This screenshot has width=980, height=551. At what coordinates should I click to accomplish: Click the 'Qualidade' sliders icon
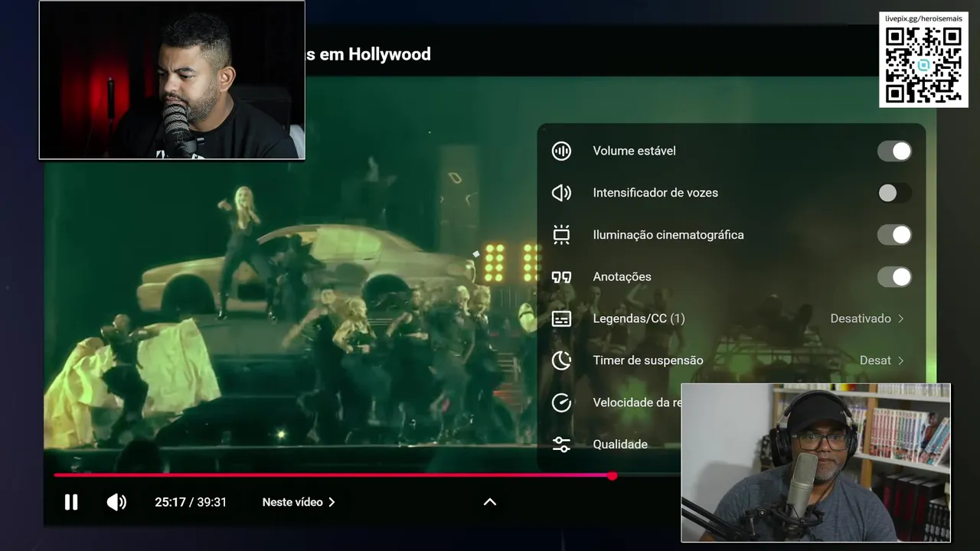[x=561, y=445]
